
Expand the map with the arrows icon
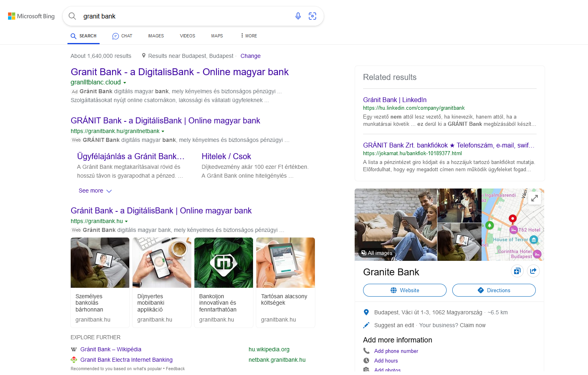click(x=535, y=198)
